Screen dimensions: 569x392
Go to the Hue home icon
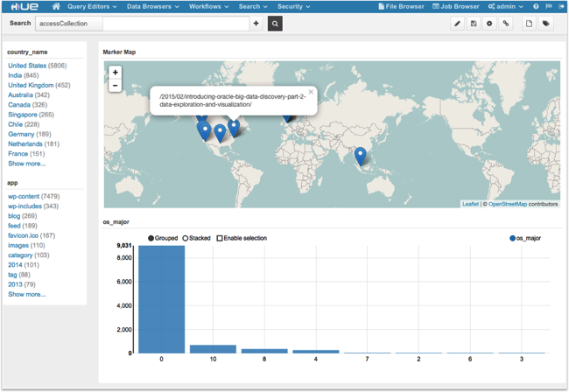click(x=56, y=6)
